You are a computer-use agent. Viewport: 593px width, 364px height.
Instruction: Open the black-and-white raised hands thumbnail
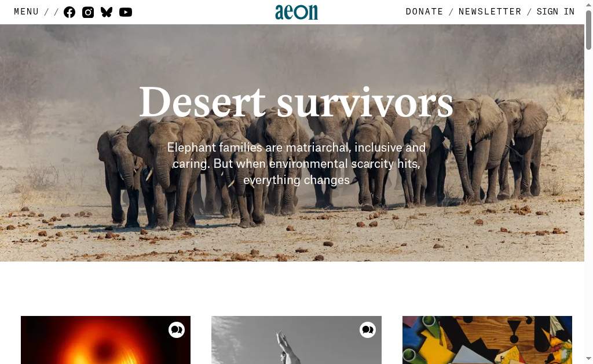[x=296, y=340]
